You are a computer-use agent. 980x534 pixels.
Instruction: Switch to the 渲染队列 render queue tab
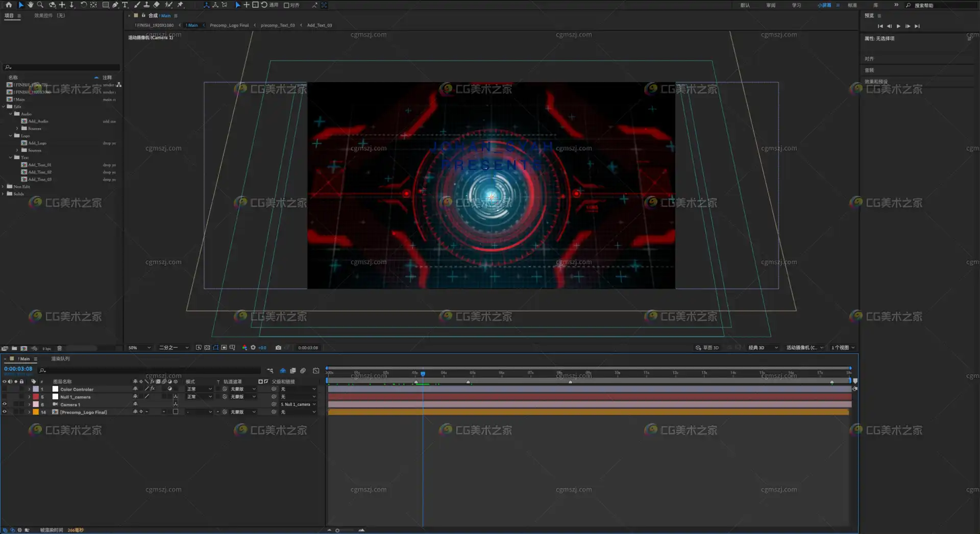[x=60, y=359]
